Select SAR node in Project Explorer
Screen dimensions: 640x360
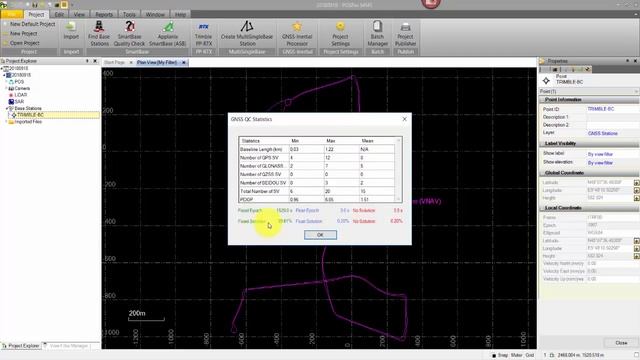(19, 101)
